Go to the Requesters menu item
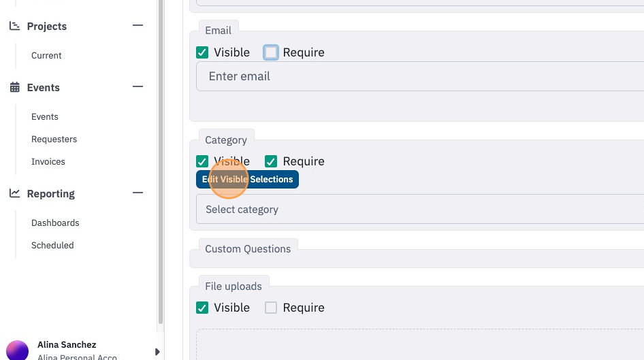Screen dimensions: 644x360 click(54, 139)
